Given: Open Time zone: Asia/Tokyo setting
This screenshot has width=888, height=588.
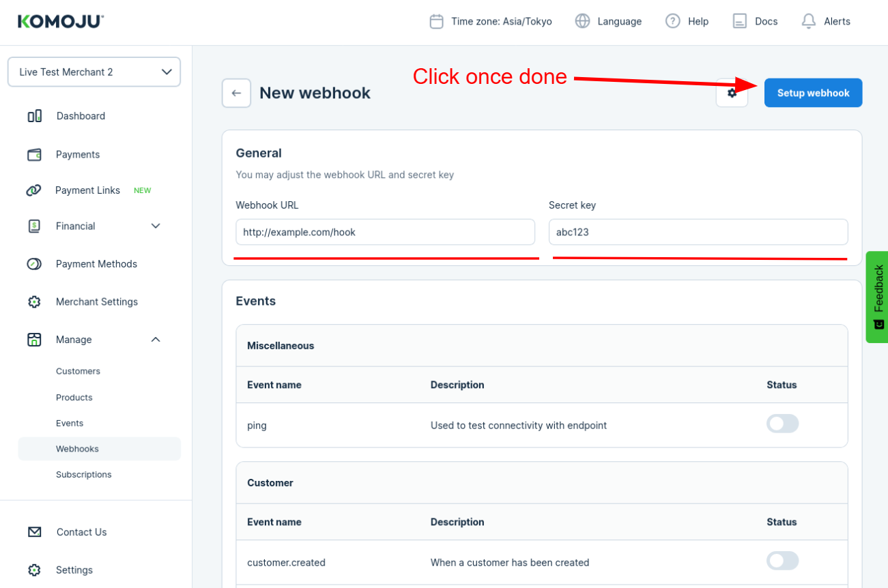Looking at the screenshot, I should 502,21.
